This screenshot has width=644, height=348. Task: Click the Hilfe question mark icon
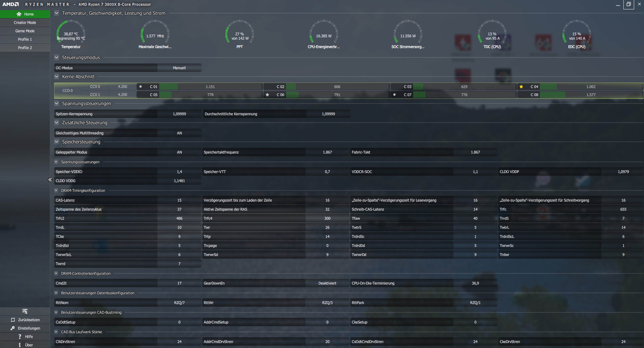20,336
